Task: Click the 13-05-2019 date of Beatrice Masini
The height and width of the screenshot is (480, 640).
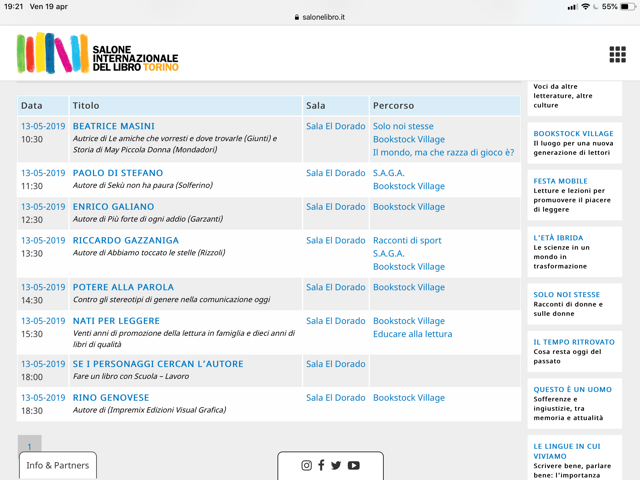Action: (43, 126)
